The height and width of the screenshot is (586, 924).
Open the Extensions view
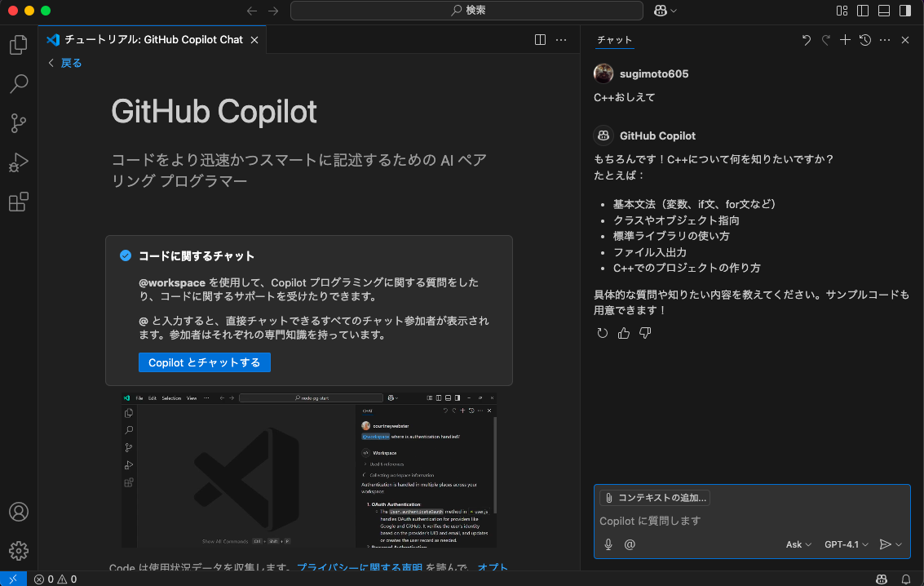tap(18, 202)
